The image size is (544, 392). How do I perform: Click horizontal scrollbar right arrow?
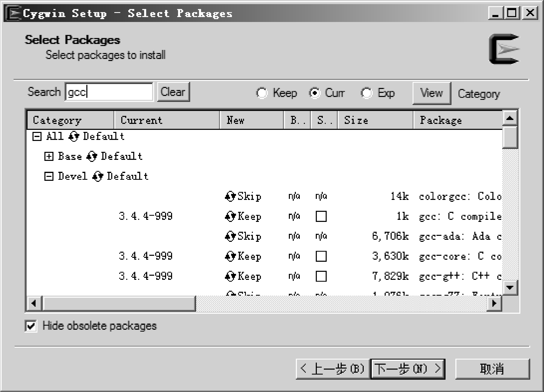coord(494,303)
